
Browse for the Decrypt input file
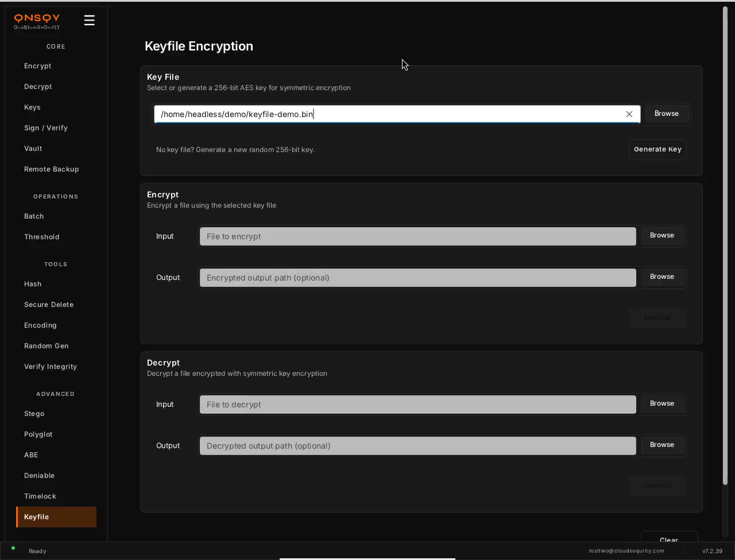pyautogui.click(x=661, y=403)
